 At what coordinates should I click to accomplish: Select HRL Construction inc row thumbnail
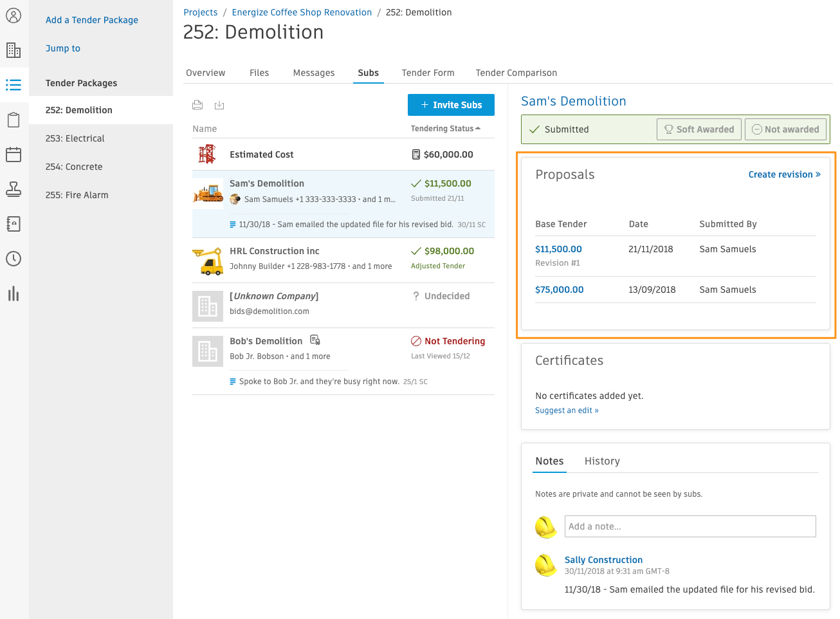pyautogui.click(x=208, y=261)
